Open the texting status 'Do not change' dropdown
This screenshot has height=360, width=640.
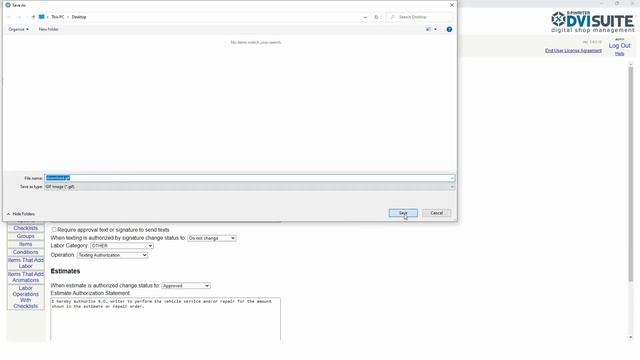click(211, 238)
